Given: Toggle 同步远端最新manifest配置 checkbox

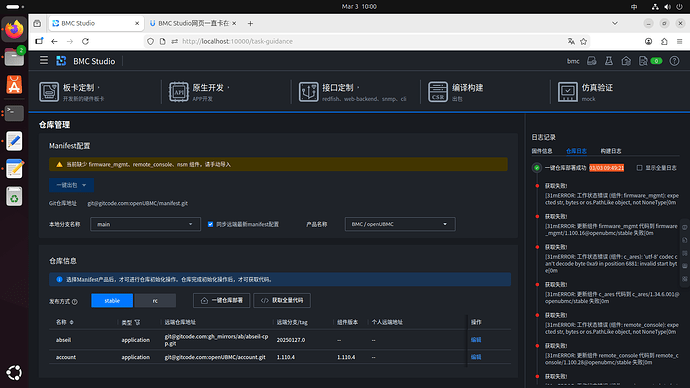Looking at the screenshot, I should [210, 224].
